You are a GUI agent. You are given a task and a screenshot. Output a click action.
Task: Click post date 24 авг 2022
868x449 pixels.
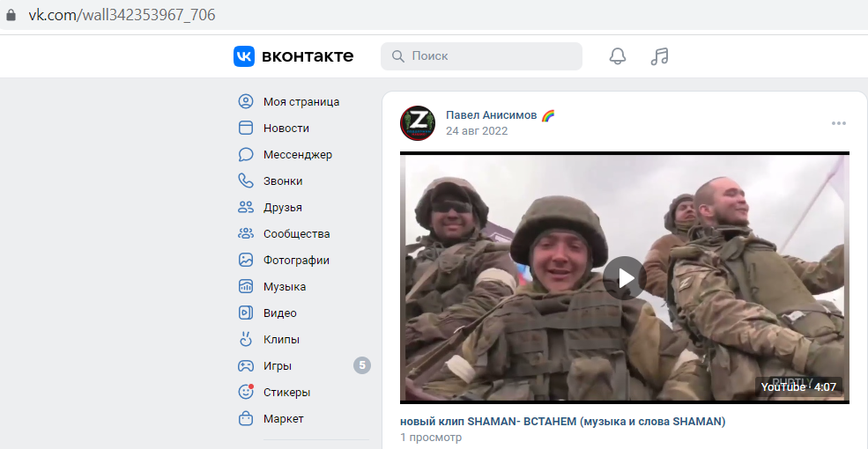[x=477, y=131]
